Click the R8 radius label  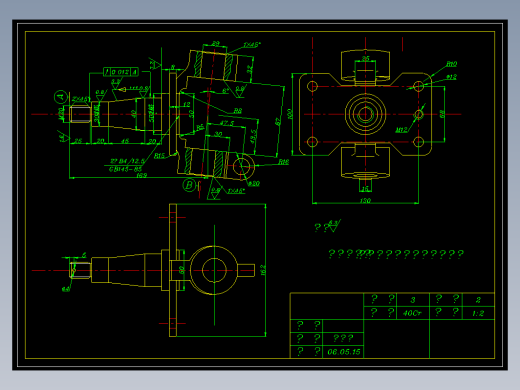(237, 111)
